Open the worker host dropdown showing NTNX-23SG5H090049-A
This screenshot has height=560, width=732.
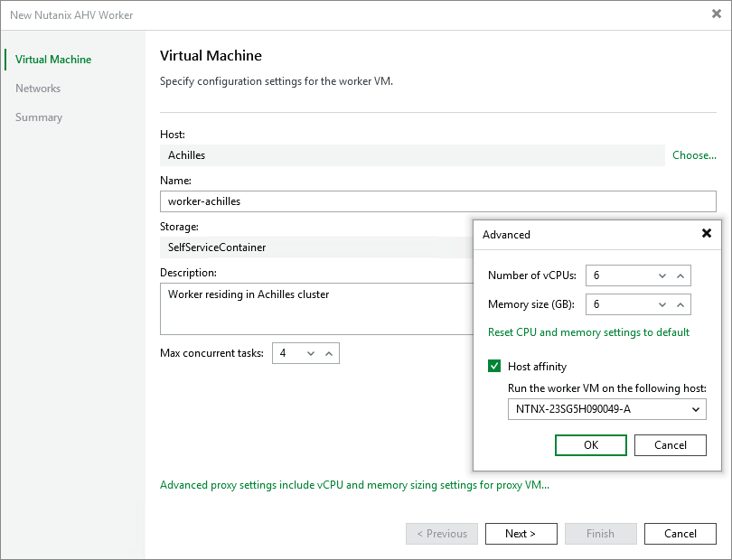coord(695,409)
